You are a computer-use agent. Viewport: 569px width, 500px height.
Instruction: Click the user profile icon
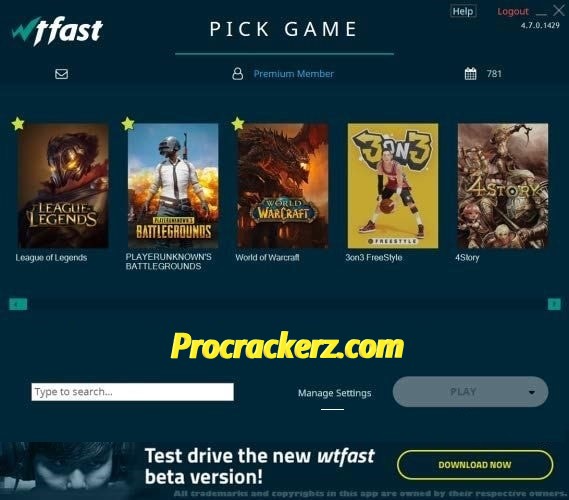(238, 74)
